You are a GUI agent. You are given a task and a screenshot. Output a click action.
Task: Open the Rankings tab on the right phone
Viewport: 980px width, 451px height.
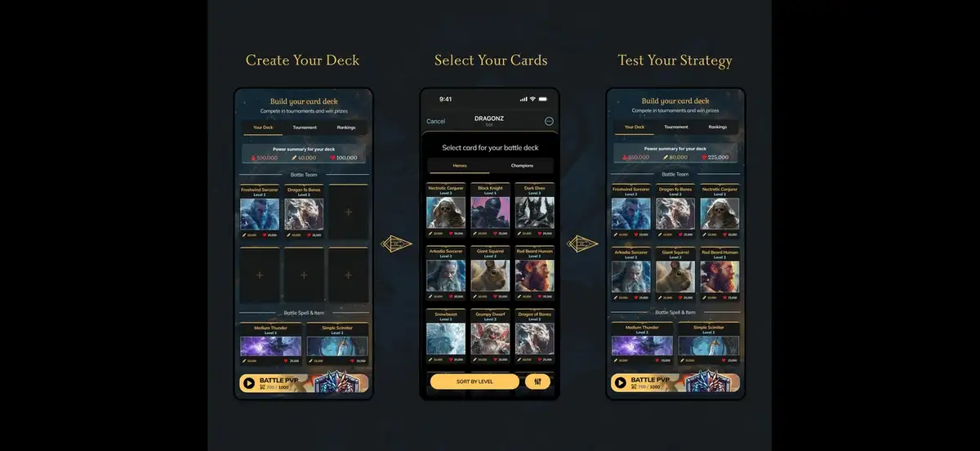(718, 127)
